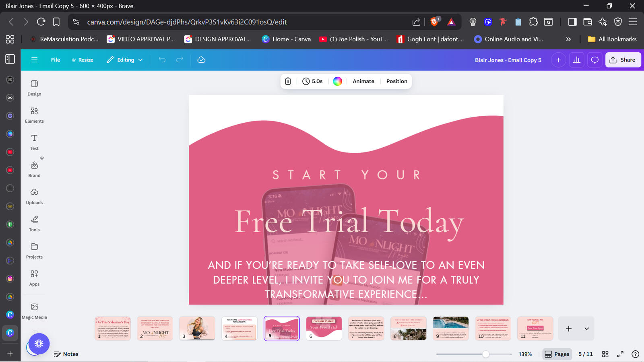Image resolution: width=644 pixels, height=362 pixels.
Task: Open the VIDEO APPROVAL bookmark
Action: pyautogui.click(x=141, y=39)
